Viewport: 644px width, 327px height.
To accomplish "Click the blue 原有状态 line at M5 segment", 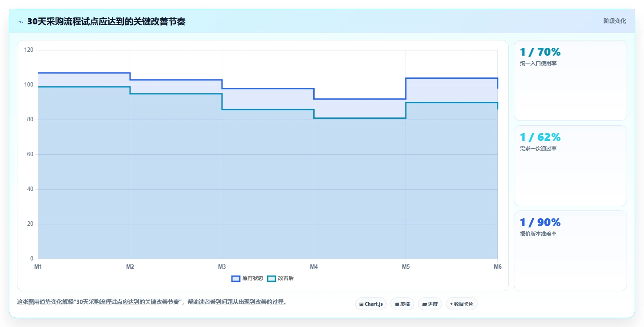I will [452, 78].
